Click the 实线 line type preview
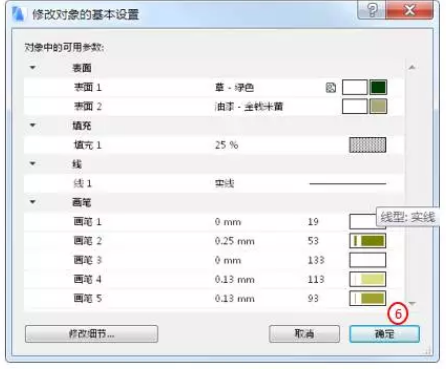 [348, 183]
